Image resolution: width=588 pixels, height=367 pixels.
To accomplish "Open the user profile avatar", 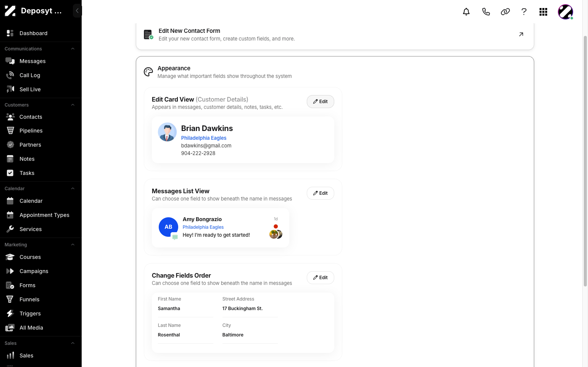I will tap(565, 12).
